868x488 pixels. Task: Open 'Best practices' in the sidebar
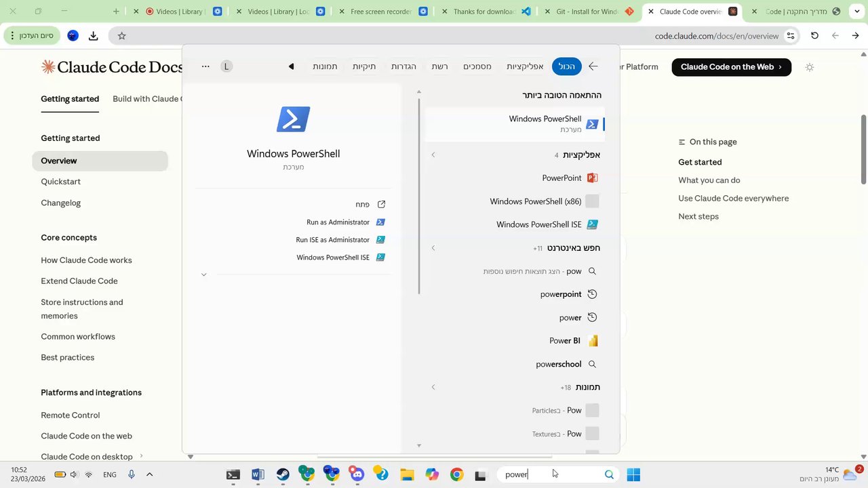click(x=67, y=358)
